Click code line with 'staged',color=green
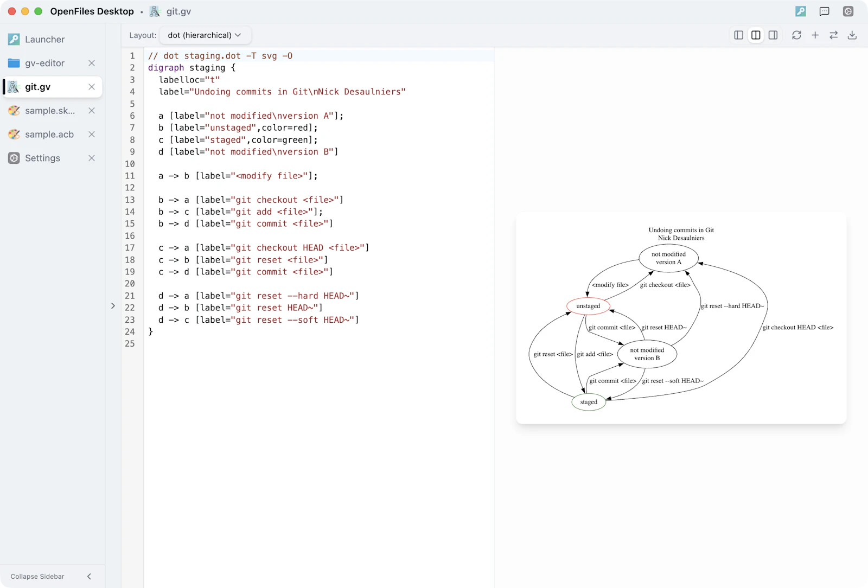Viewport: 868px width, 588px height. pos(238,140)
